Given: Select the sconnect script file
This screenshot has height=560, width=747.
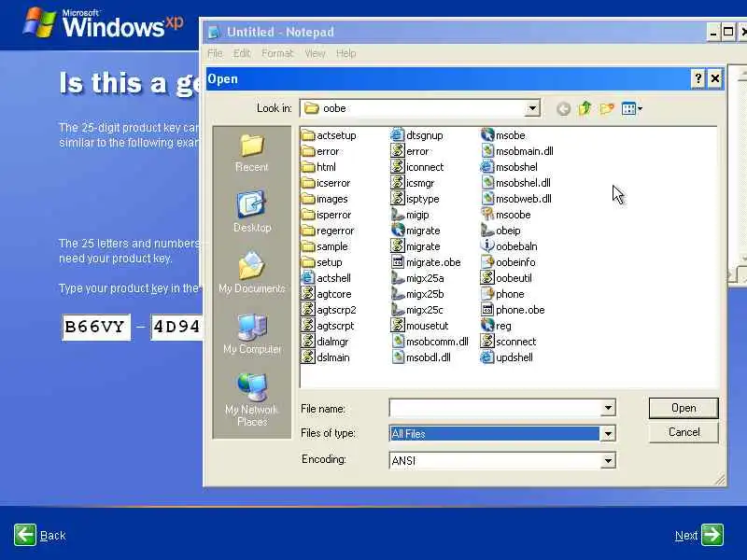Looking at the screenshot, I should pyautogui.click(x=508, y=342).
